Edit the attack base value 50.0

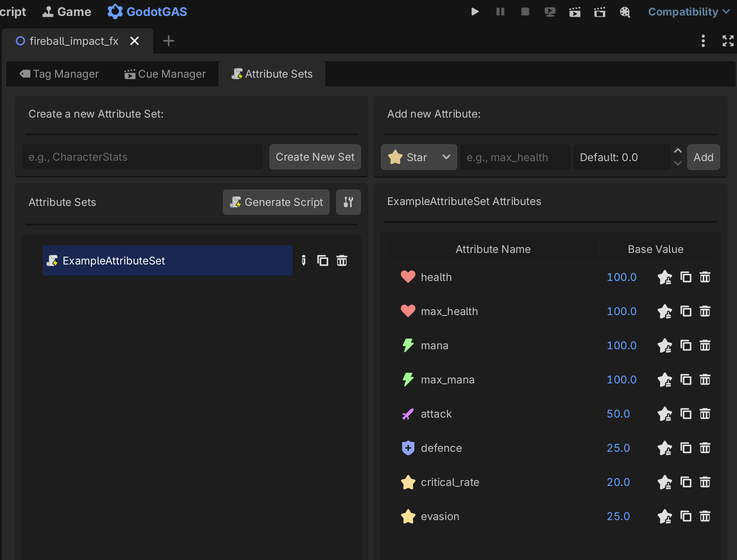[618, 414]
